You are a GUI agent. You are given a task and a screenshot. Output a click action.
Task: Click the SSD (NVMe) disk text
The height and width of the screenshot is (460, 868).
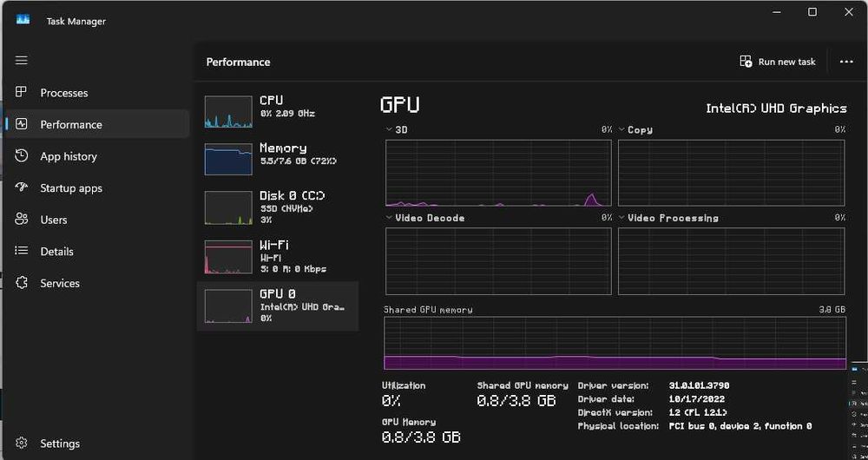tap(286, 208)
